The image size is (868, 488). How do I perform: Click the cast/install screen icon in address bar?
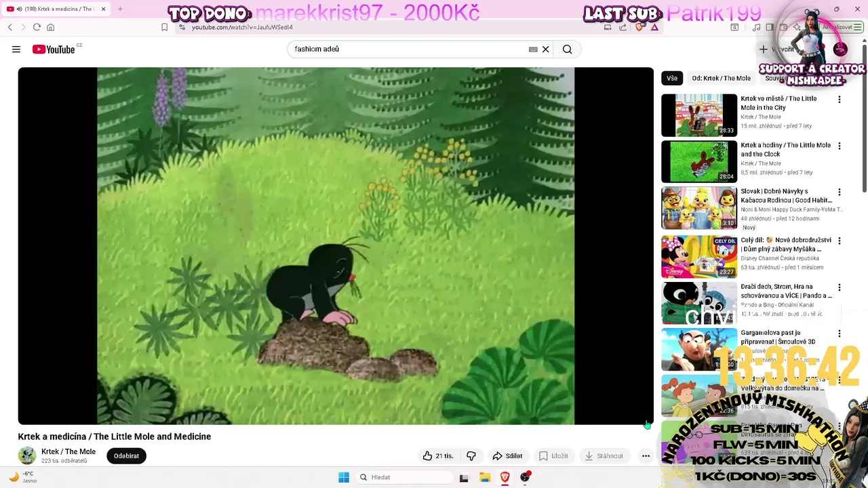pyautogui.click(x=608, y=27)
